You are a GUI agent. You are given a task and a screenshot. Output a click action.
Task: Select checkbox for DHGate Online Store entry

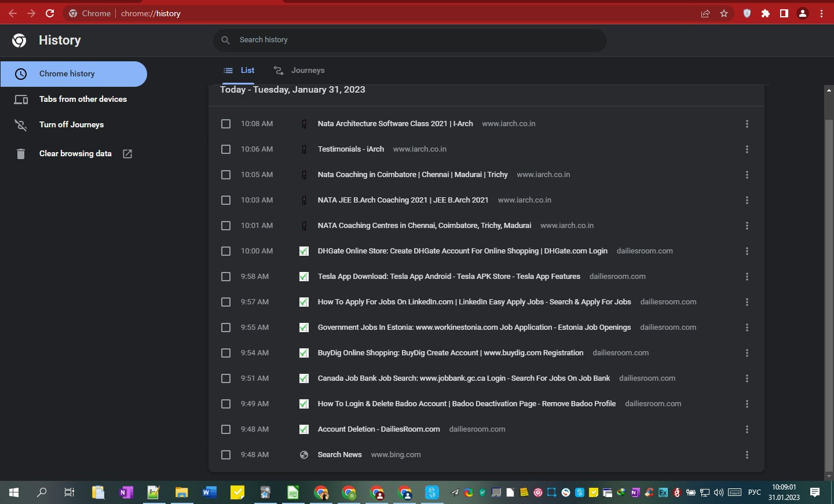[226, 251]
